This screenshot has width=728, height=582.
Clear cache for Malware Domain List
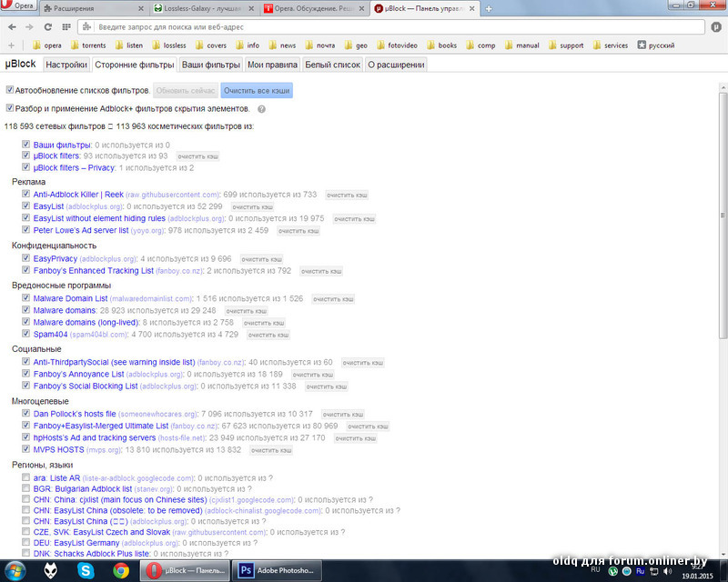coord(333,299)
